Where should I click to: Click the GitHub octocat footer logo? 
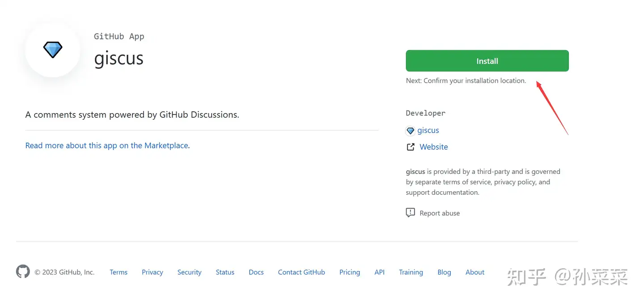[x=23, y=272]
